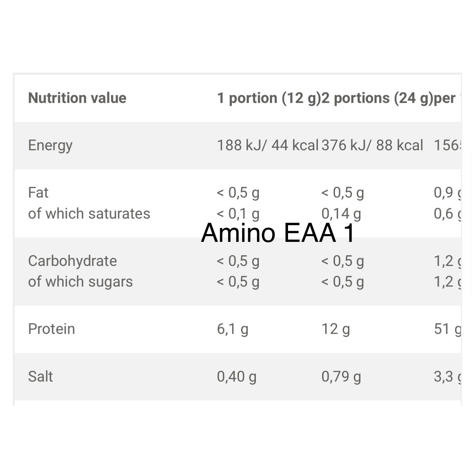Click the '0,79 g' salt value
Image resolution: width=476 pixels, height=476 pixels.
click(341, 377)
